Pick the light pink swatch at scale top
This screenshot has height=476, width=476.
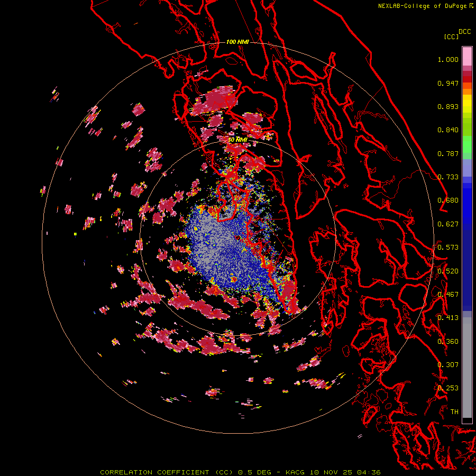pos(467,56)
